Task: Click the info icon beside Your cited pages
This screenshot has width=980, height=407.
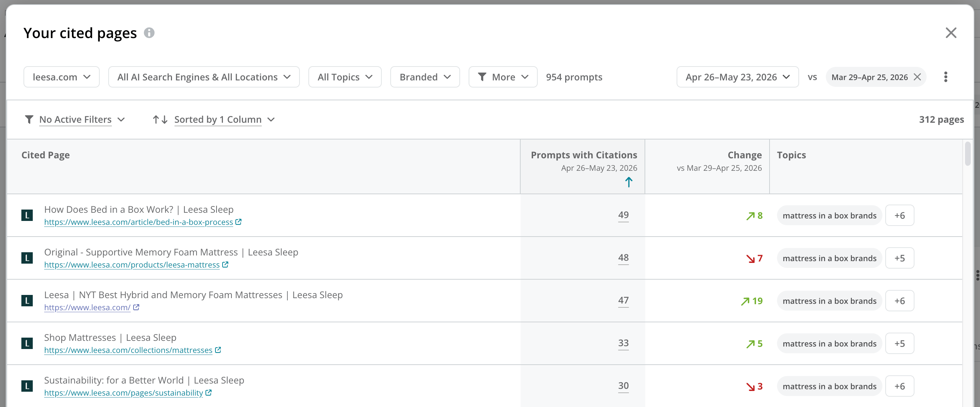Action: point(149,33)
